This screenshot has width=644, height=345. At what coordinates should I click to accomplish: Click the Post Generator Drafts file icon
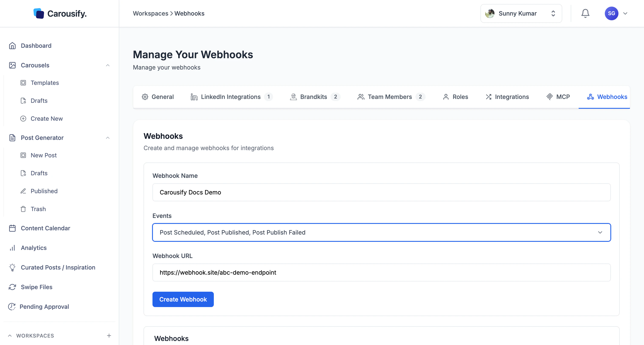point(23,173)
